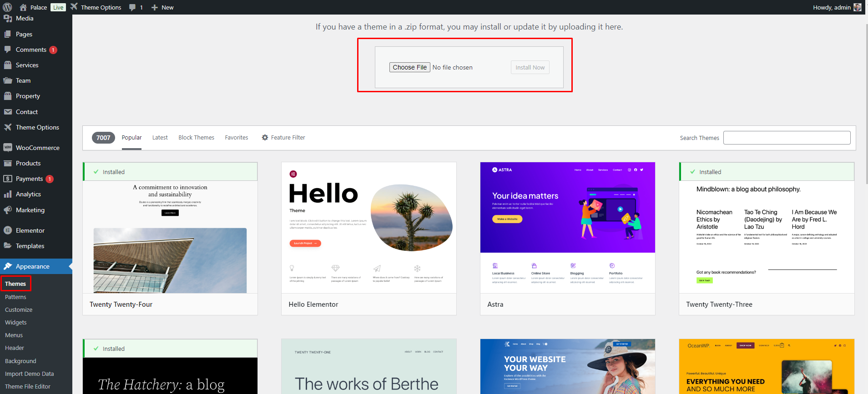Viewport: 868px width, 394px height.
Task: Select the Hello Elementor theme preview
Action: point(368,227)
